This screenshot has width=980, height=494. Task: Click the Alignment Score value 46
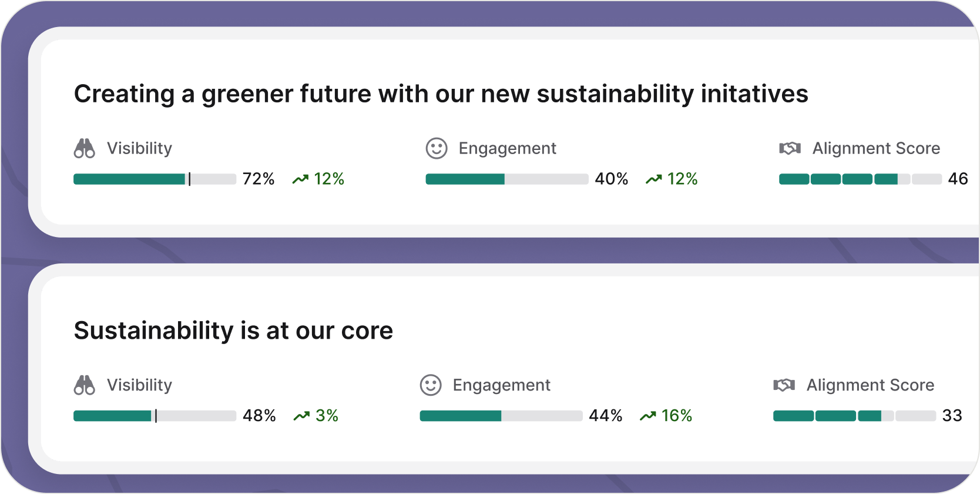point(958,179)
